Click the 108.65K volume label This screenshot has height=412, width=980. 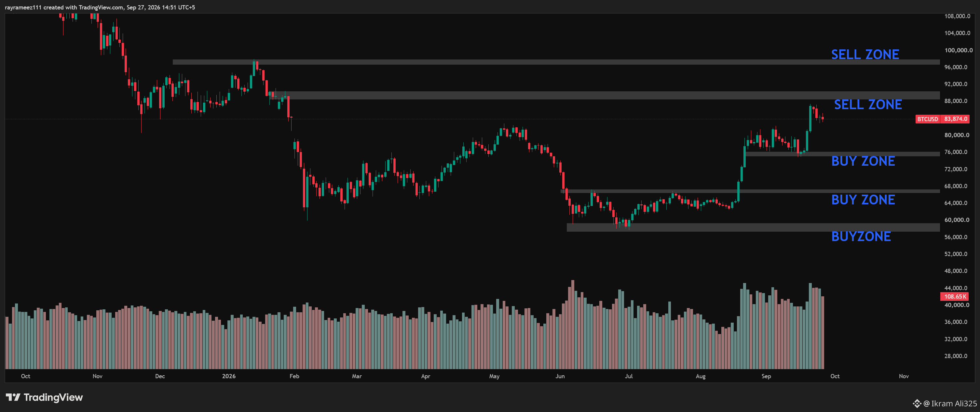955,296
